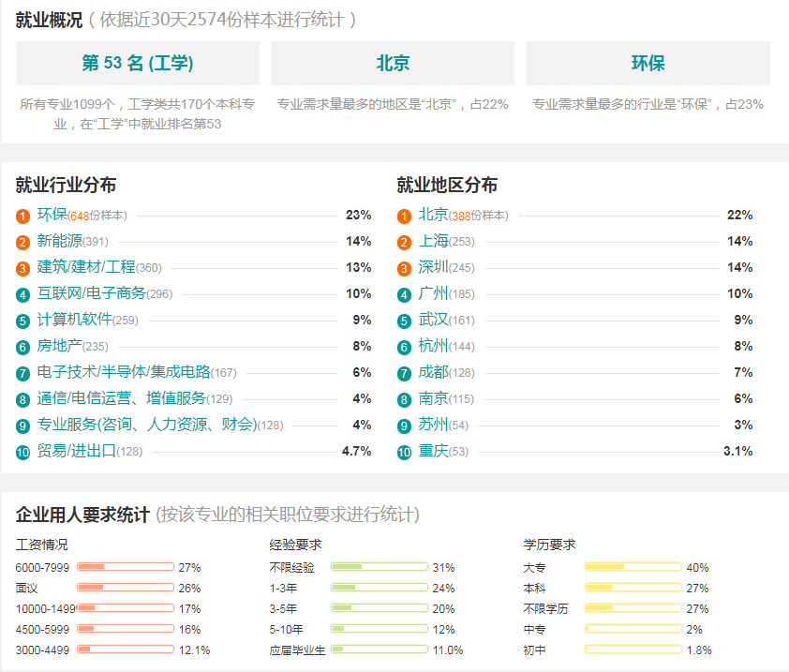The width and height of the screenshot is (789, 672).
Task: Open the 深圳 region link
Action: click(433, 267)
